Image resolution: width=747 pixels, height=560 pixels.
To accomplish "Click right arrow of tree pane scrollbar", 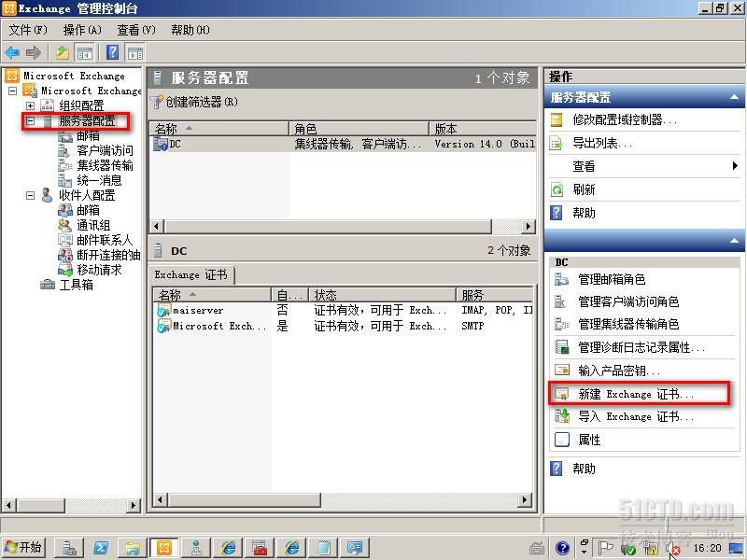I will (134, 505).
